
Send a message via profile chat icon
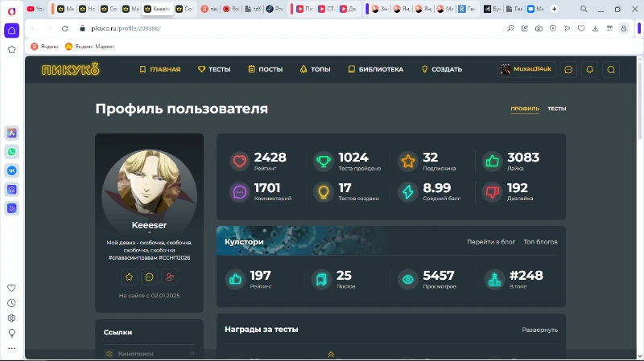click(x=149, y=277)
